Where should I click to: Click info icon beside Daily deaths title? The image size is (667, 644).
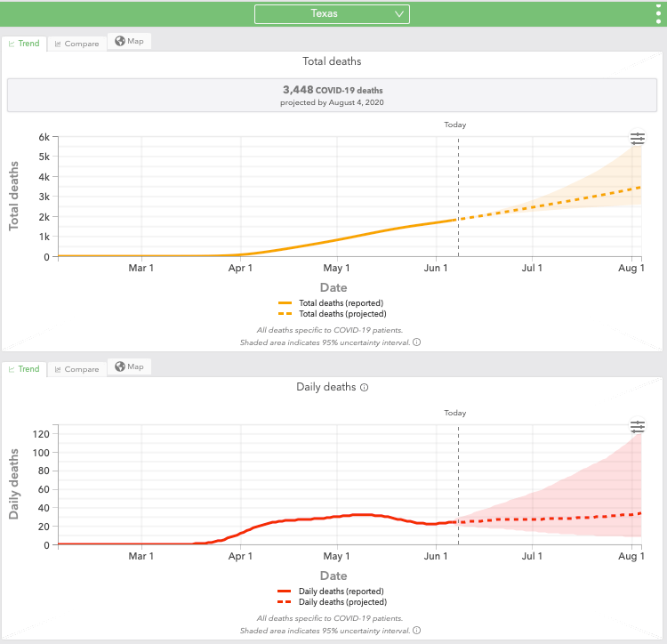click(x=365, y=388)
